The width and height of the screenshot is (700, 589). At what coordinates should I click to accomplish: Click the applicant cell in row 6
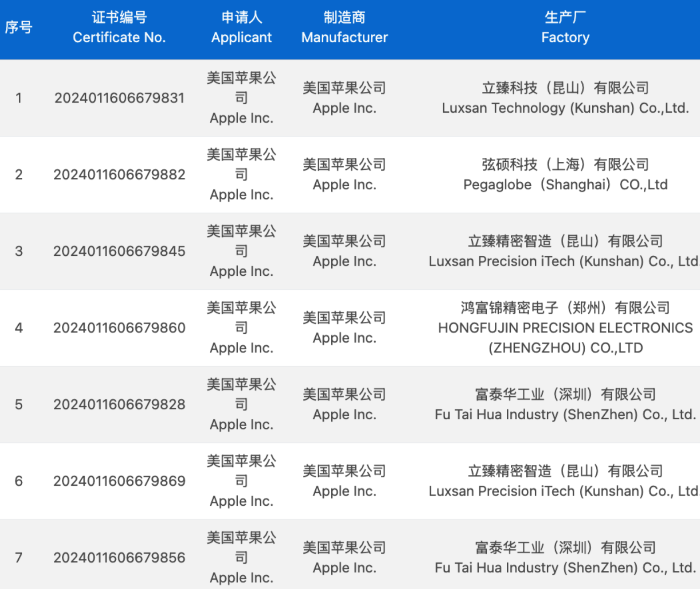click(241, 481)
